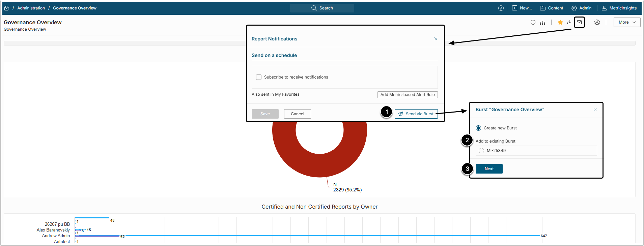Open the New... menu
The image size is (644, 246).
[522, 8]
